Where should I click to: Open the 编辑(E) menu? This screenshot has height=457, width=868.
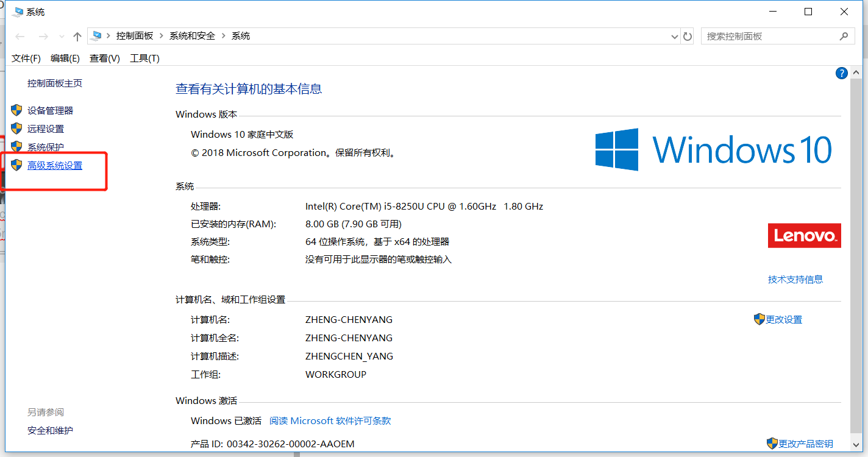(65, 58)
